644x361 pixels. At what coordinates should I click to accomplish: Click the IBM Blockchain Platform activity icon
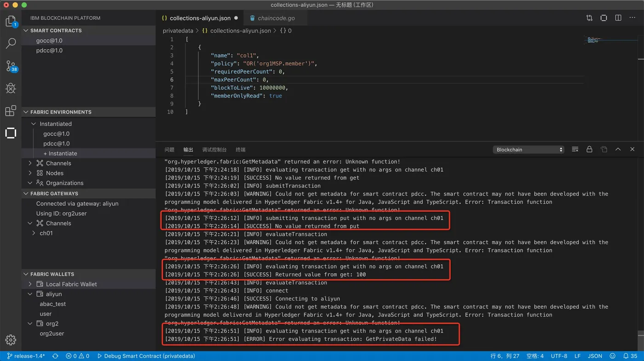(x=11, y=133)
